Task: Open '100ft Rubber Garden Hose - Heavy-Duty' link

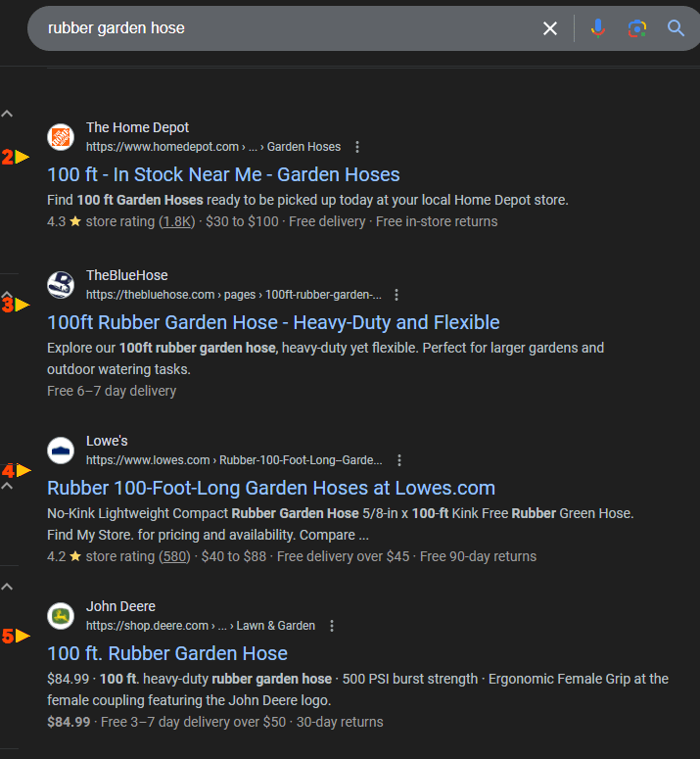Action: coord(273,323)
